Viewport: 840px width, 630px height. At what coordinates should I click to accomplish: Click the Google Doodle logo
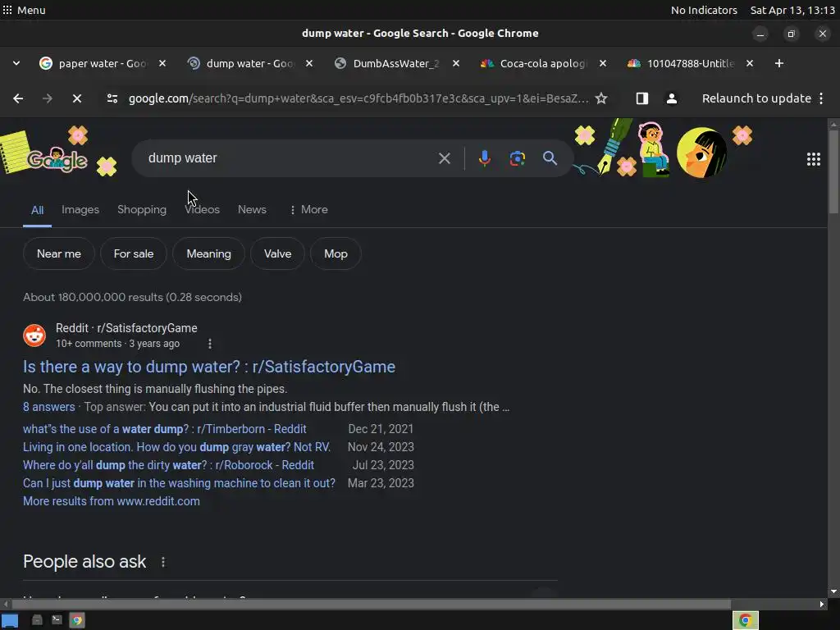tap(57, 159)
